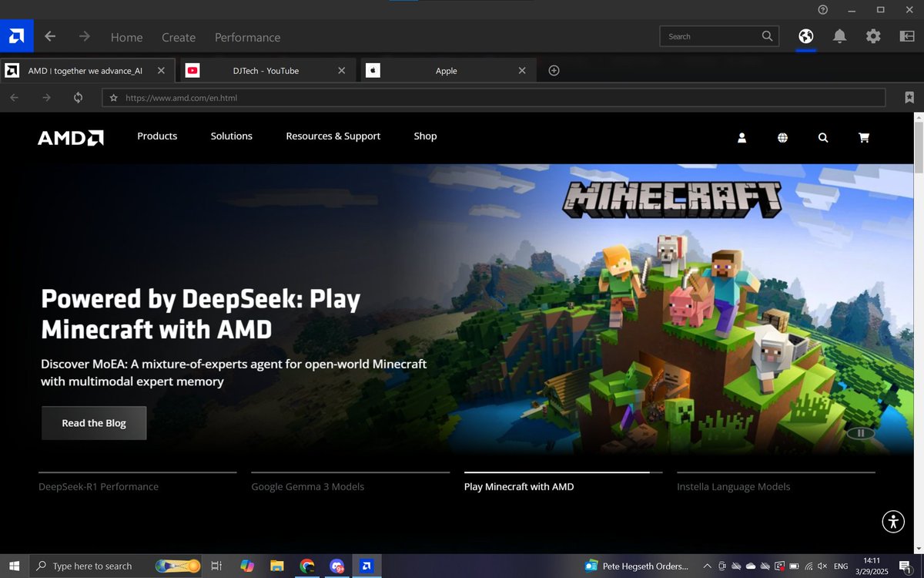This screenshot has height=578, width=924.
Task: Select the web browser globe icon
Action: tap(806, 36)
